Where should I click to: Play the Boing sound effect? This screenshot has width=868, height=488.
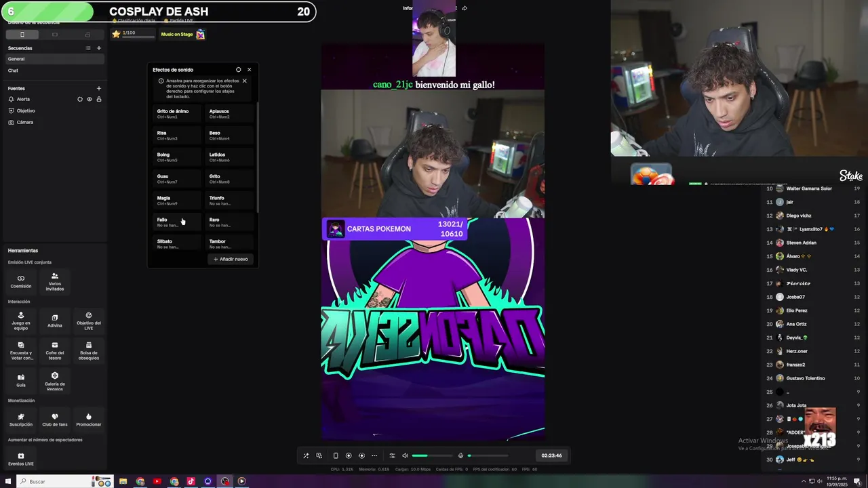click(x=177, y=157)
